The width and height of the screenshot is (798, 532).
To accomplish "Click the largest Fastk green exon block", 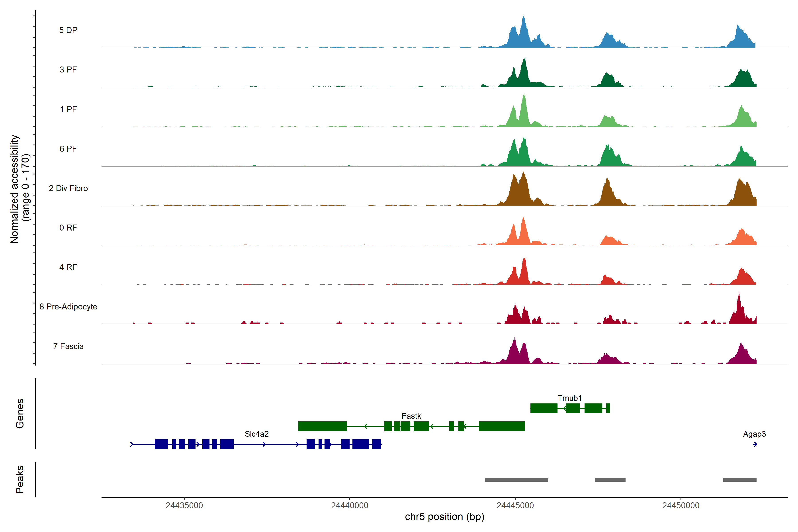I will pyautogui.click(x=322, y=426).
